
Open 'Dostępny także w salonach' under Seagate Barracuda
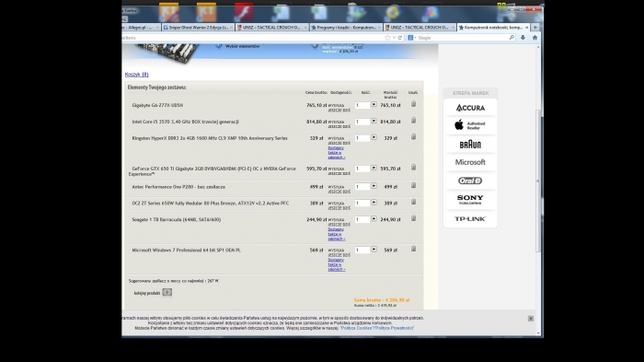(x=337, y=234)
